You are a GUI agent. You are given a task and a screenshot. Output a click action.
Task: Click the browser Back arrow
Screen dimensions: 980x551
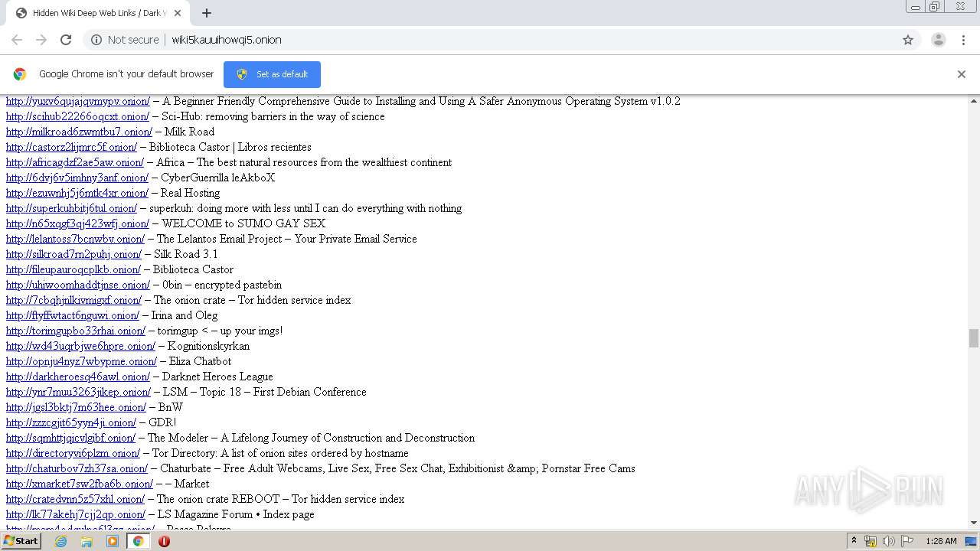tap(17, 40)
